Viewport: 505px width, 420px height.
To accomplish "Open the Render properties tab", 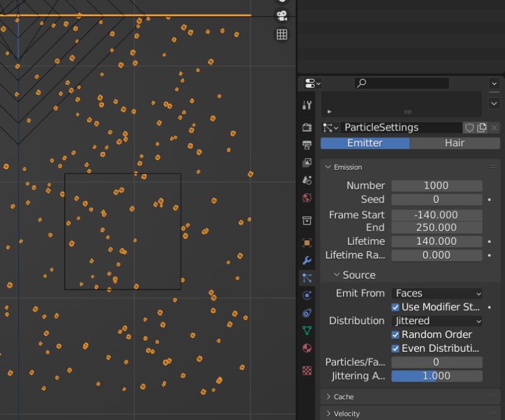I will [307, 127].
